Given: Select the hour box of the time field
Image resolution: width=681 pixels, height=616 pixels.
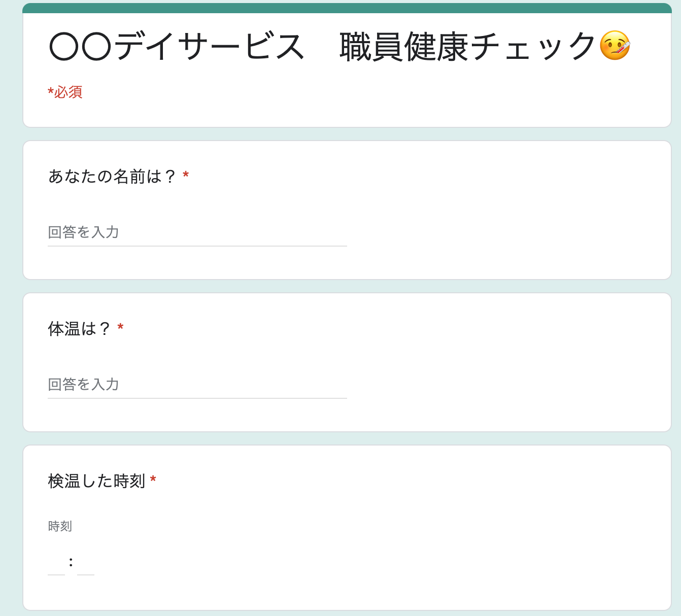Looking at the screenshot, I should point(56,562).
